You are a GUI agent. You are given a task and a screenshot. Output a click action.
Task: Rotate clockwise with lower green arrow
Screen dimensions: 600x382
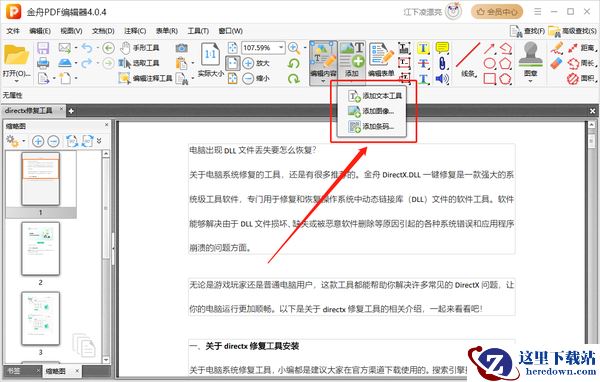[294, 79]
